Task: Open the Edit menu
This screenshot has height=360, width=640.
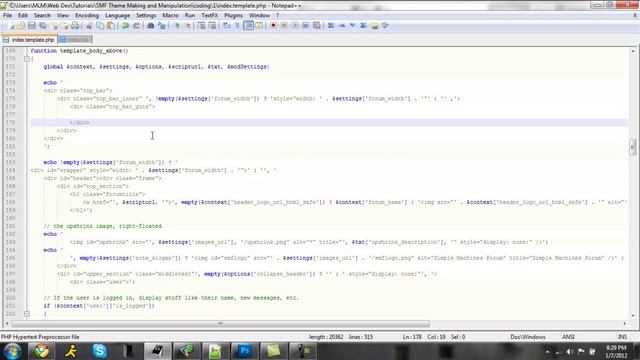Action: (x=23, y=16)
